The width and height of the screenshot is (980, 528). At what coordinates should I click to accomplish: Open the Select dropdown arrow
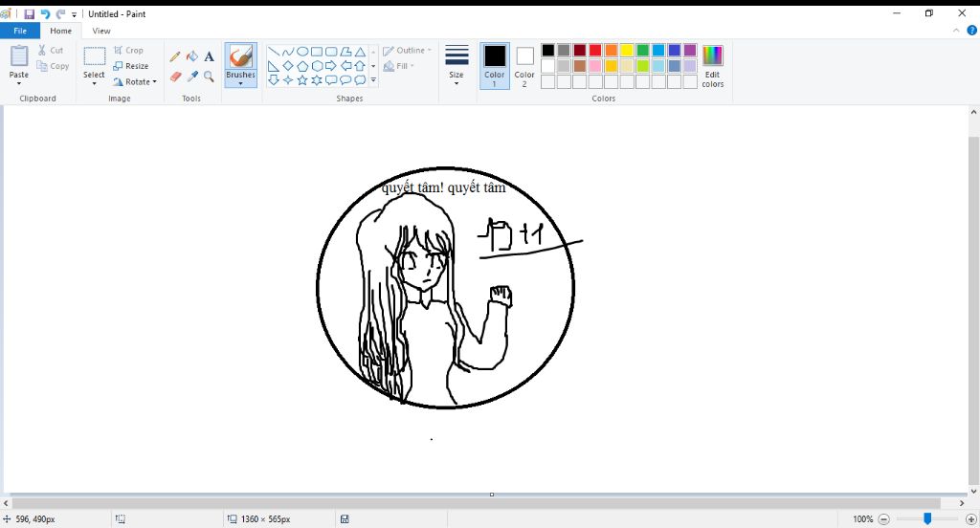click(94, 84)
